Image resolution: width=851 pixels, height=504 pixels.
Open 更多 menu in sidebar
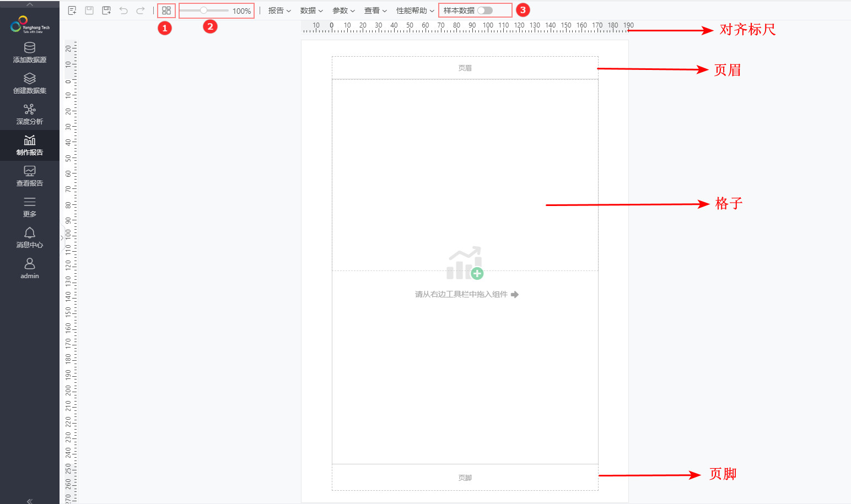[30, 207]
